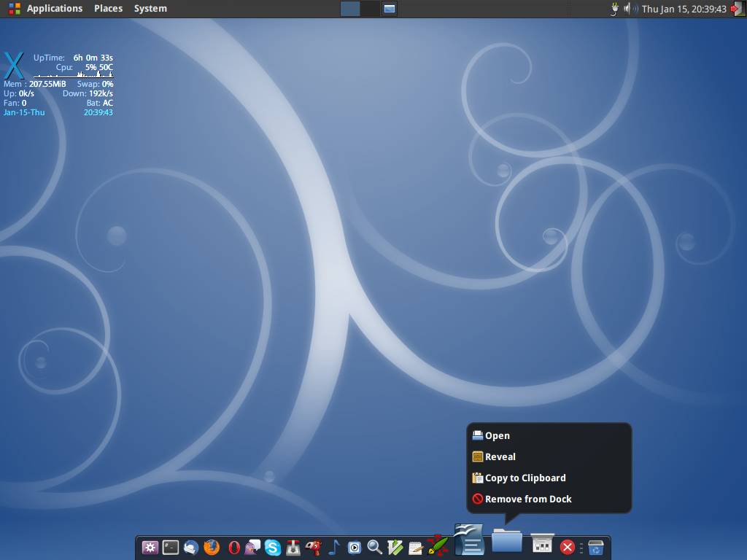The width and height of the screenshot is (747, 560).
Task: Launch the terminal from the dock
Action: (171, 548)
